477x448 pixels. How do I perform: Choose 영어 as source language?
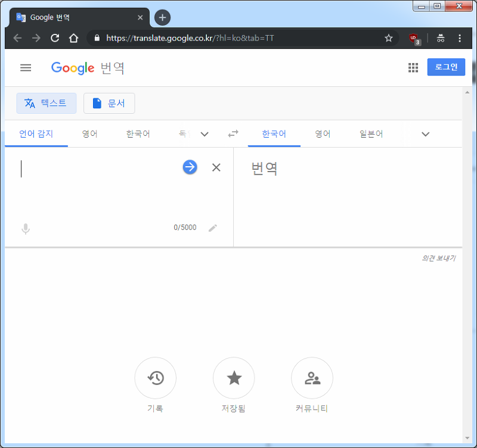90,133
